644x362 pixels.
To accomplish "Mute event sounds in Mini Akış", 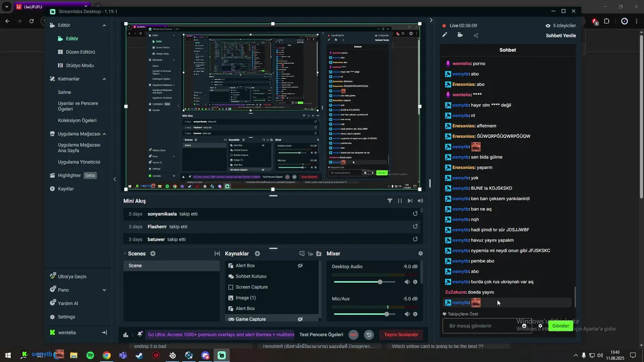I will [x=420, y=201].
